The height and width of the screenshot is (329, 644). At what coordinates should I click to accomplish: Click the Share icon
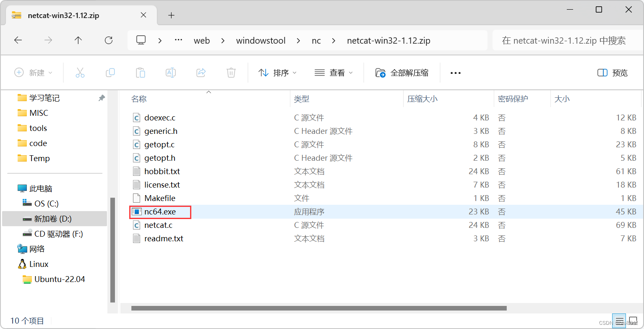201,72
